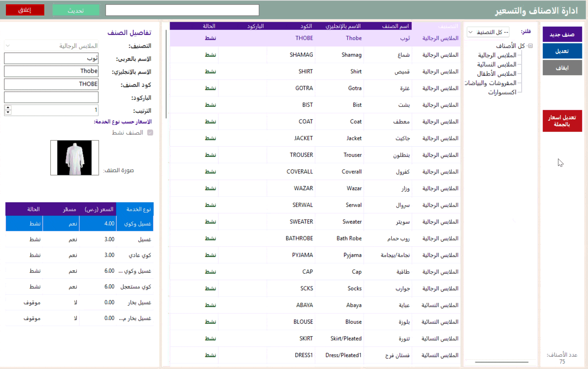588x369 pixels.
Task: Select the Sweater item row
Action: tap(315, 222)
